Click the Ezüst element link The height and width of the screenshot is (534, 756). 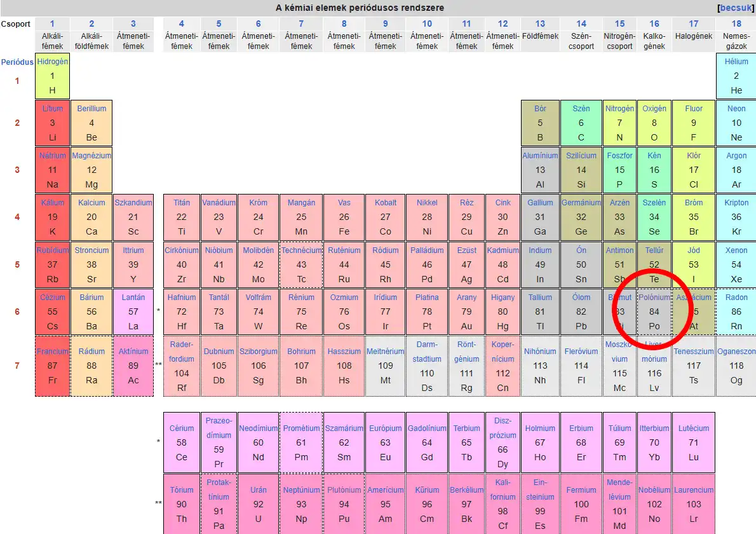coord(466,250)
